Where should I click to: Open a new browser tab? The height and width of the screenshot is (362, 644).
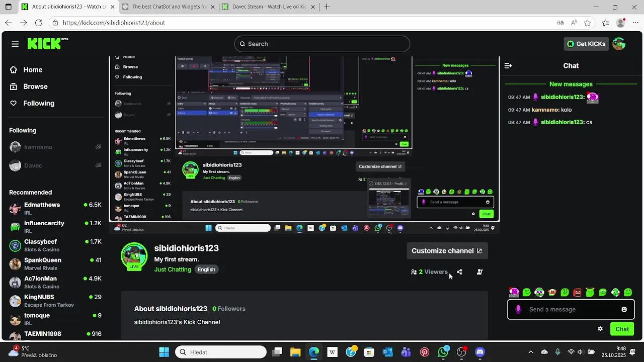tap(327, 7)
